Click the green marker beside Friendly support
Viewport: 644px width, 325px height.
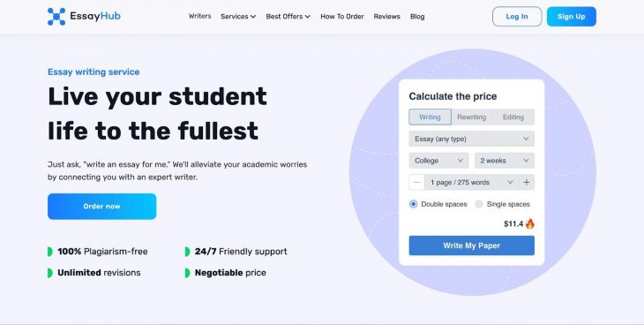pyautogui.click(x=187, y=252)
